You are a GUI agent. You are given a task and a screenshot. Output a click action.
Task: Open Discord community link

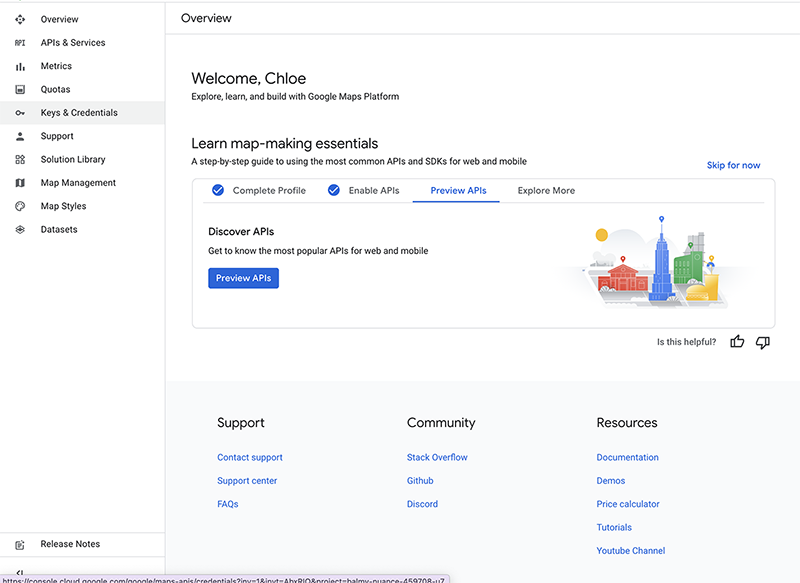pyautogui.click(x=422, y=504)
